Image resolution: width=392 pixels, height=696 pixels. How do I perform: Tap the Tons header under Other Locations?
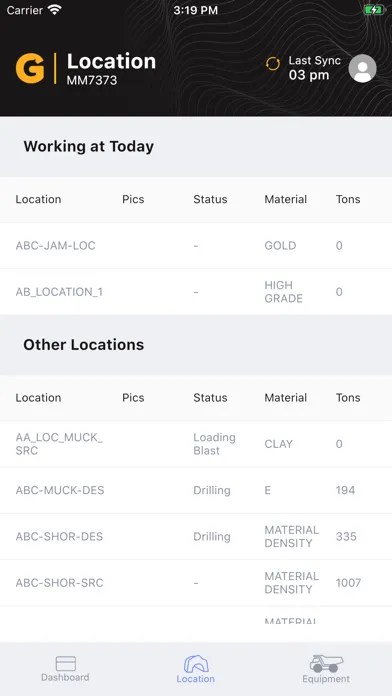pyautogui.click(x=348, y=398)
